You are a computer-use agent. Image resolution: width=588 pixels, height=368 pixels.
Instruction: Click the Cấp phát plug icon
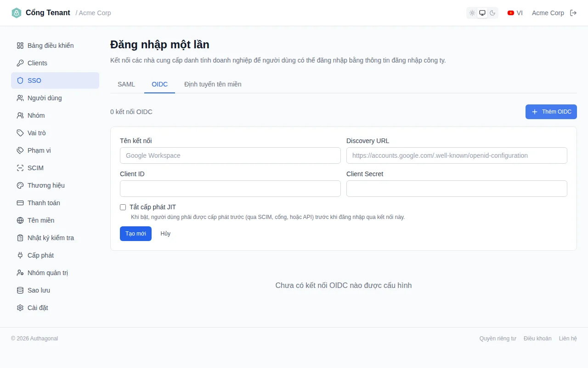pyautogui.click(x=20, y=255)
